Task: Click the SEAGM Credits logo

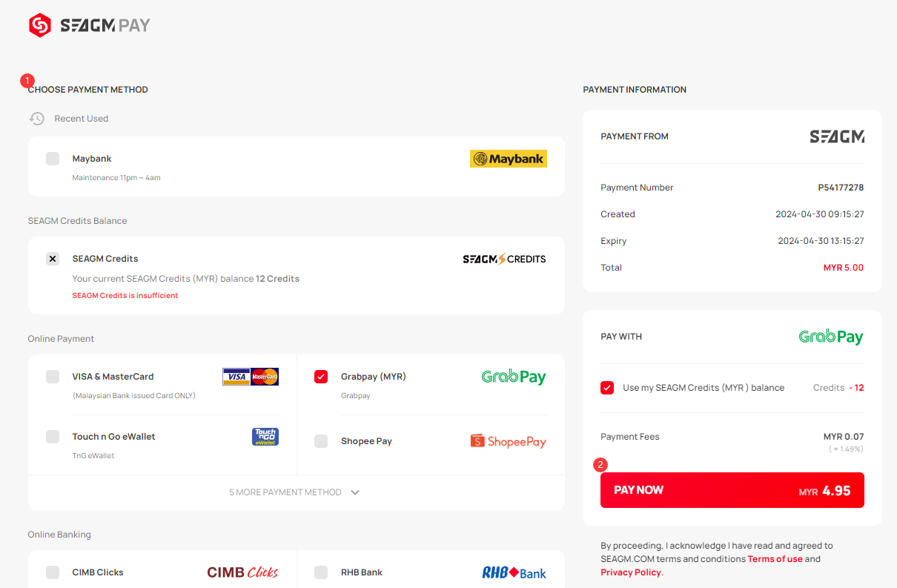Action: pyautogui.click(x=504, y=259)
